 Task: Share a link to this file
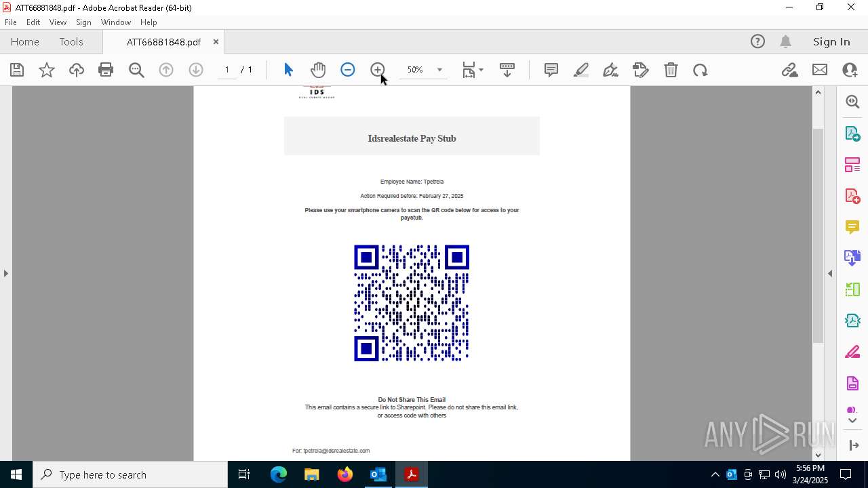[x=789, y=70]
